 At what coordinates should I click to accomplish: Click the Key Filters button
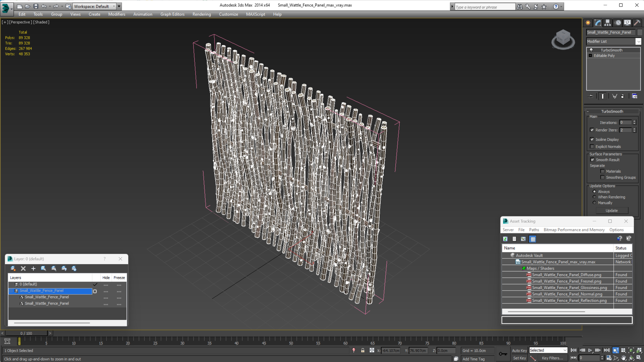552,358
